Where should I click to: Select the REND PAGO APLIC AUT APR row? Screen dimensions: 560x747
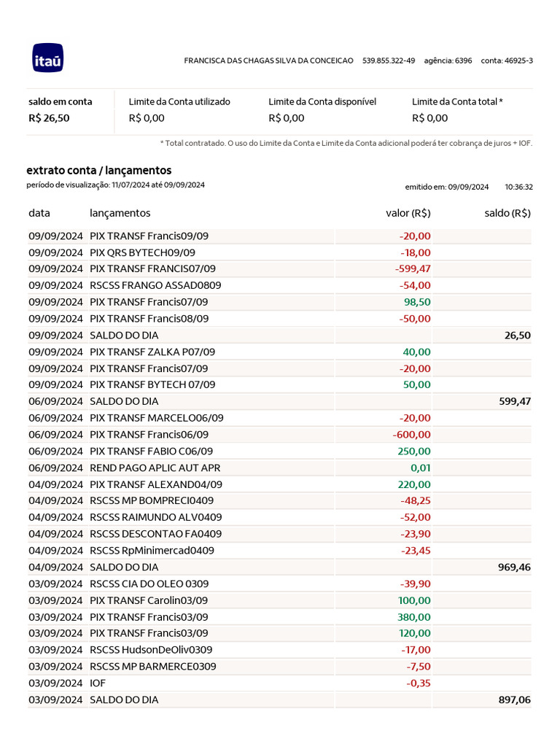[x=155, y=468]
